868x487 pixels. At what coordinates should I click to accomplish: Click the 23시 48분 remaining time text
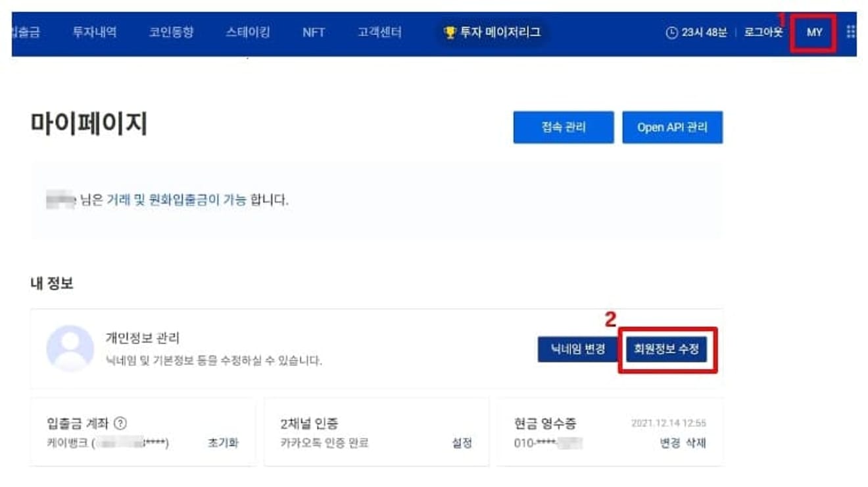(704, 32)
